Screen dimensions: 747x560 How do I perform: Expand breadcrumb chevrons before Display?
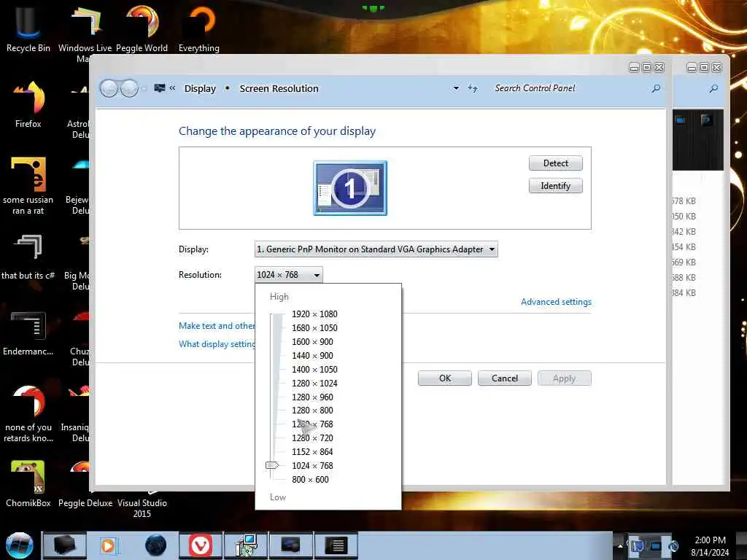pos(172,88)
